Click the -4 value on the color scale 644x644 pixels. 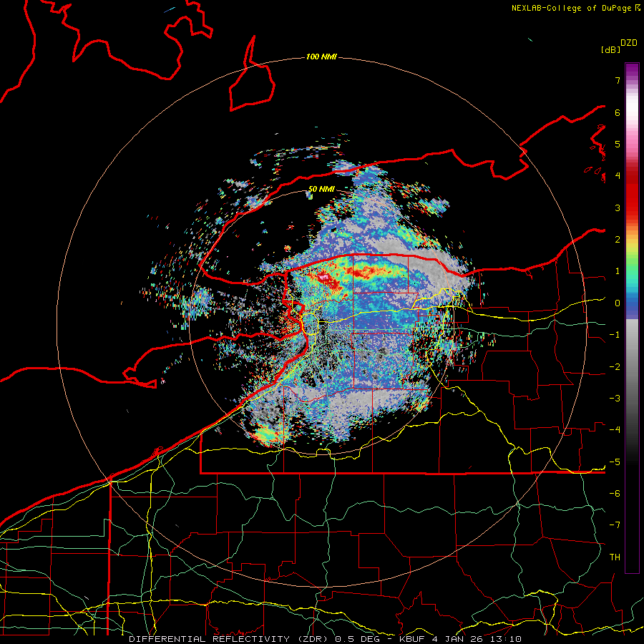[615, 430]
